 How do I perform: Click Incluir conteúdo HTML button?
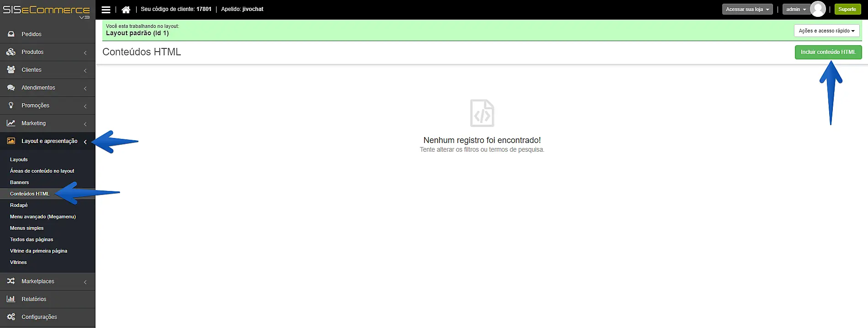tap(828, 52)
